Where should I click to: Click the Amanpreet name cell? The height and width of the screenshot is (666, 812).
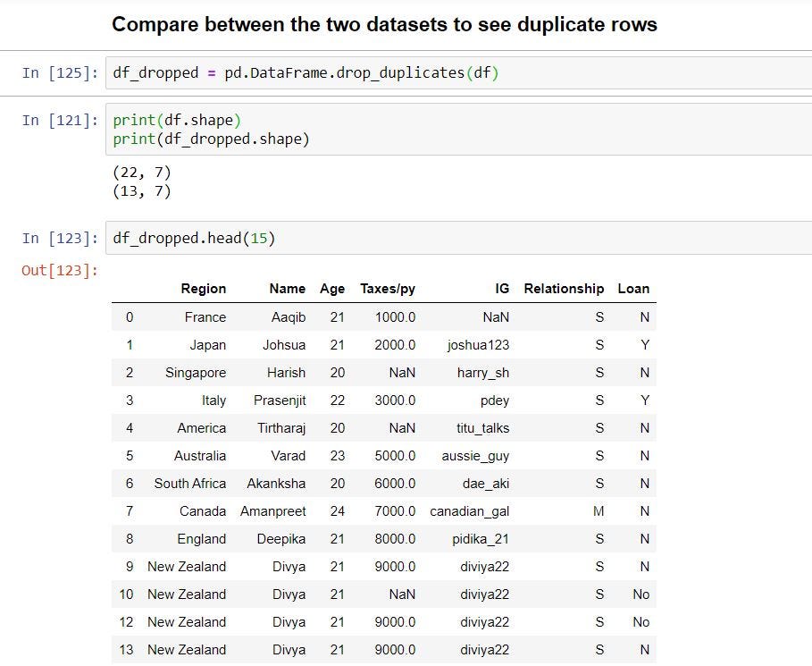click(x=272, y=511)
